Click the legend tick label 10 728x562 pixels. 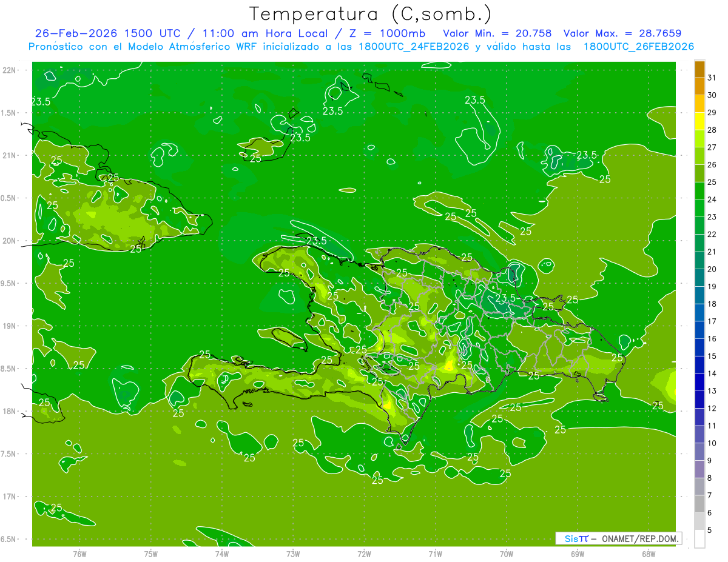pos(712,443)
